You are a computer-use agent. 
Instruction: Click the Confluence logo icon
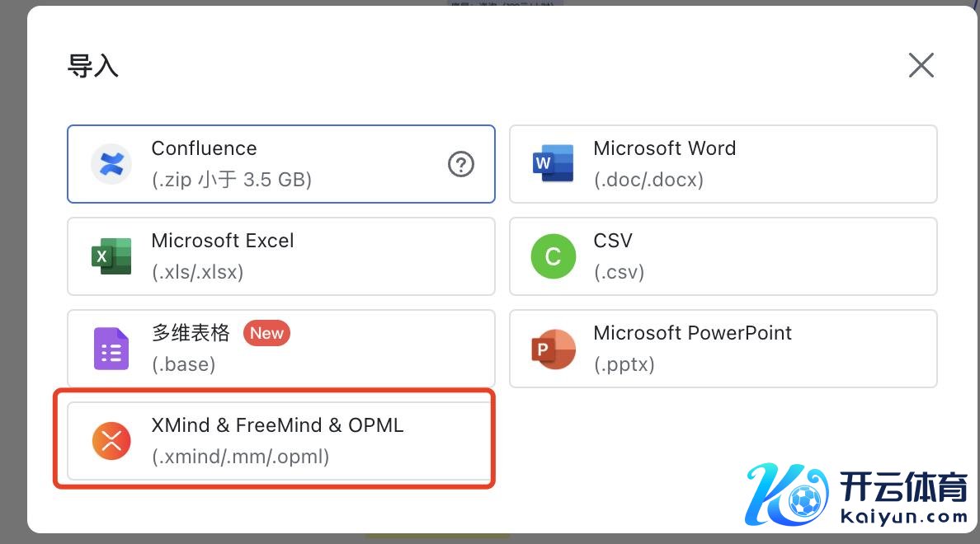coord(111,164)
